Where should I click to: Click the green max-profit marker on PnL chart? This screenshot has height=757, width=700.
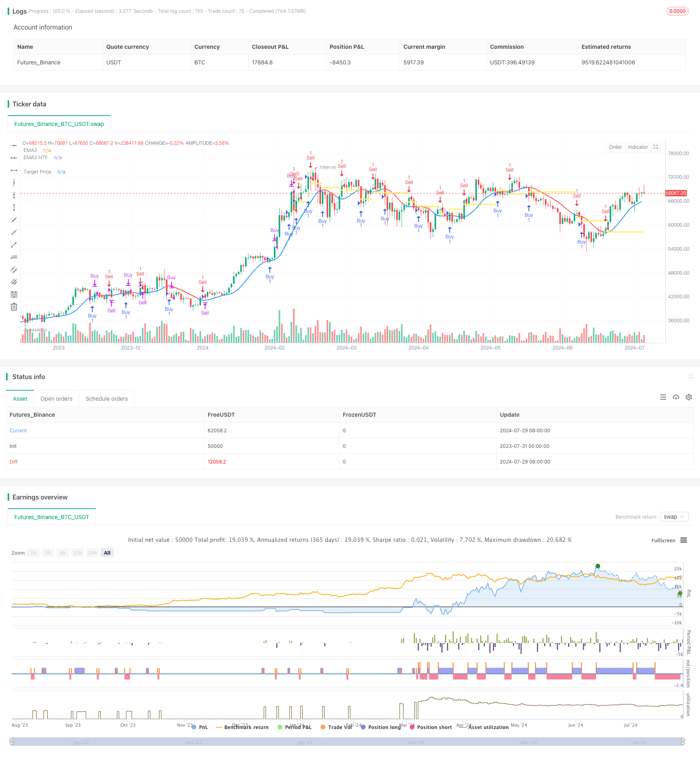click(x=598, y=566)
